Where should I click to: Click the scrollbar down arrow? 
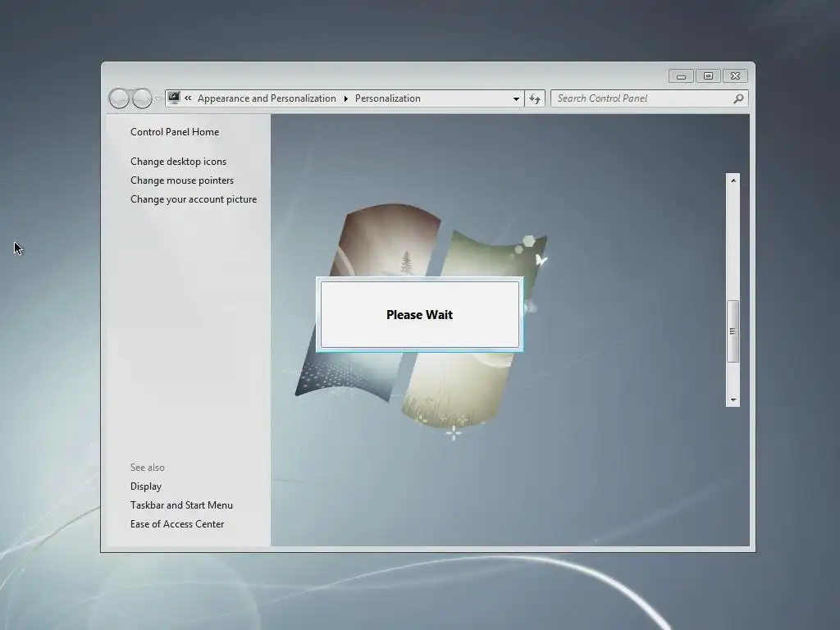733,399
